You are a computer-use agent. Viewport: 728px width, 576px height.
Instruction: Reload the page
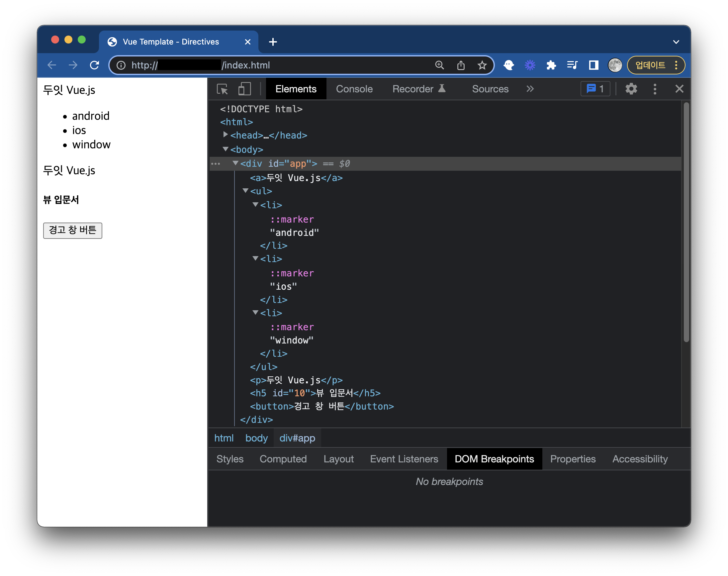click(95, 65)
